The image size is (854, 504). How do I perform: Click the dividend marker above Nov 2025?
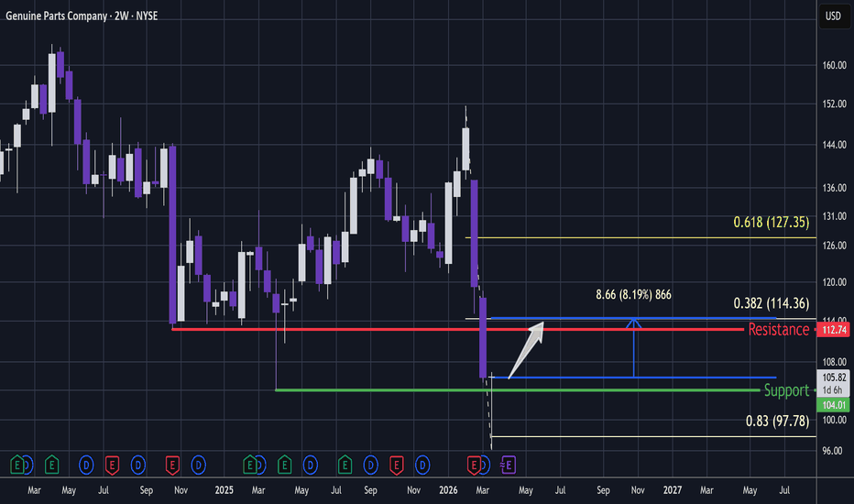pyautogui.click(x=422, y=465)
